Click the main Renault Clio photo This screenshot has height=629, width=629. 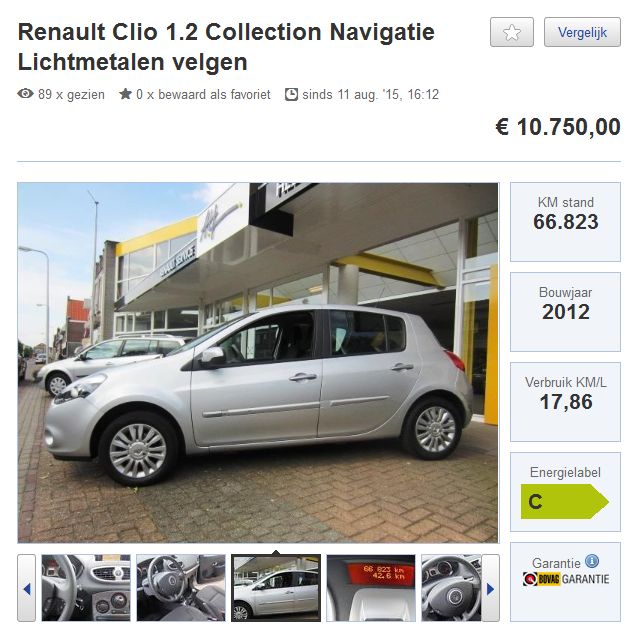[x=258, y=363]
